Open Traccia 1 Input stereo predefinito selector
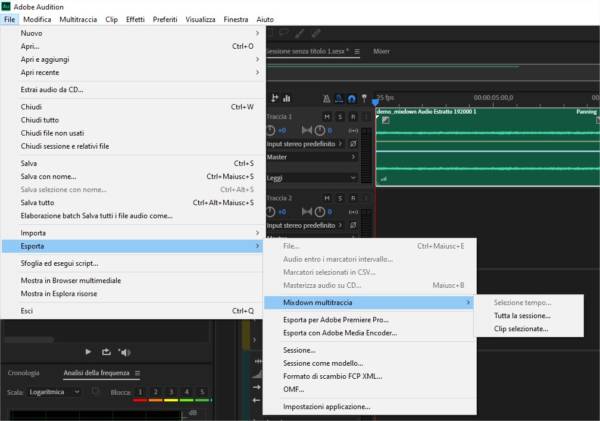Image resolution: width=600 pixels, height=421 pixels. point(305,144)
